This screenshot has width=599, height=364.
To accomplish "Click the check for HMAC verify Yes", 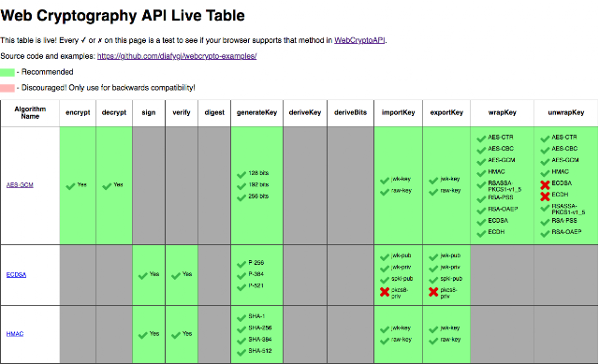I will click(176, 335).
